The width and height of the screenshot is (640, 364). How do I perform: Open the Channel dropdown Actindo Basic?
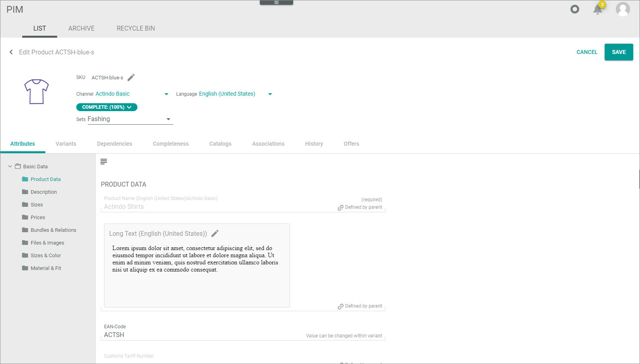pyautogui.click(x=166, y=94)
